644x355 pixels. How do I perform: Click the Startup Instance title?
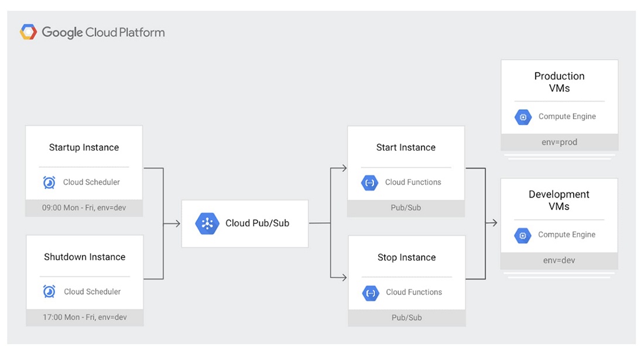(x=84, y=147)
